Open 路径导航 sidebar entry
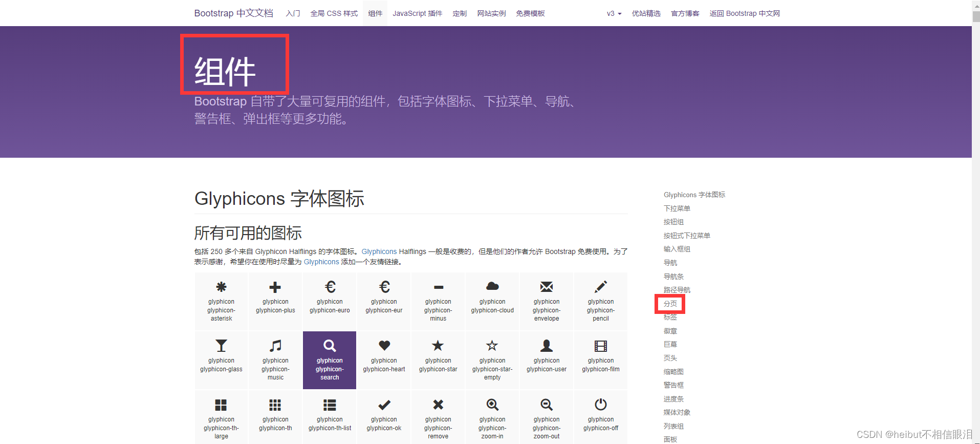Viewport: 980px width, 444px height. 677,290
